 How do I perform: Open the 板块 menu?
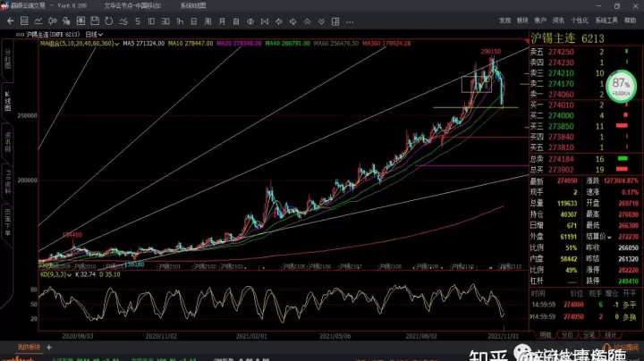coord(522,20)
